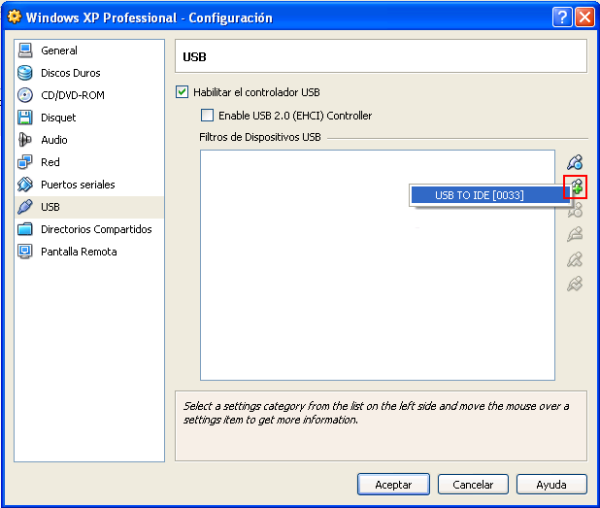This screenshot has width=600, height=508.
Task: Open Ayuda help button
Action: click(551, 484)
